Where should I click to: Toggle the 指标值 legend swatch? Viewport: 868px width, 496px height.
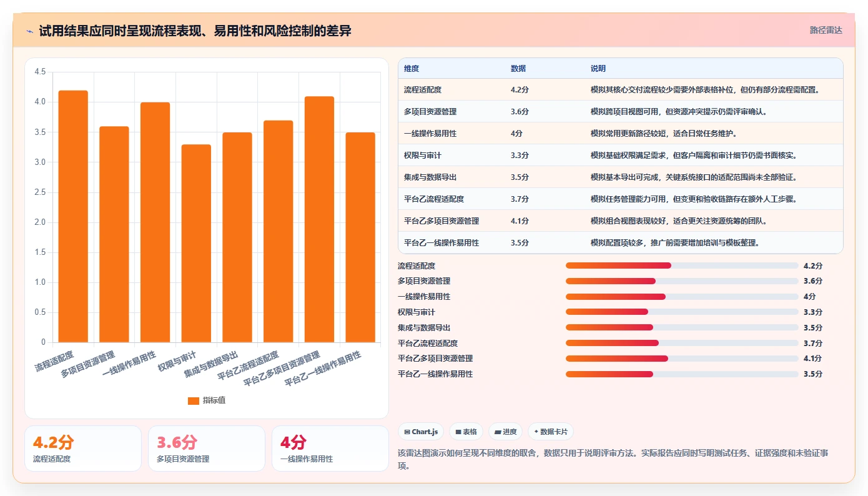194,400
